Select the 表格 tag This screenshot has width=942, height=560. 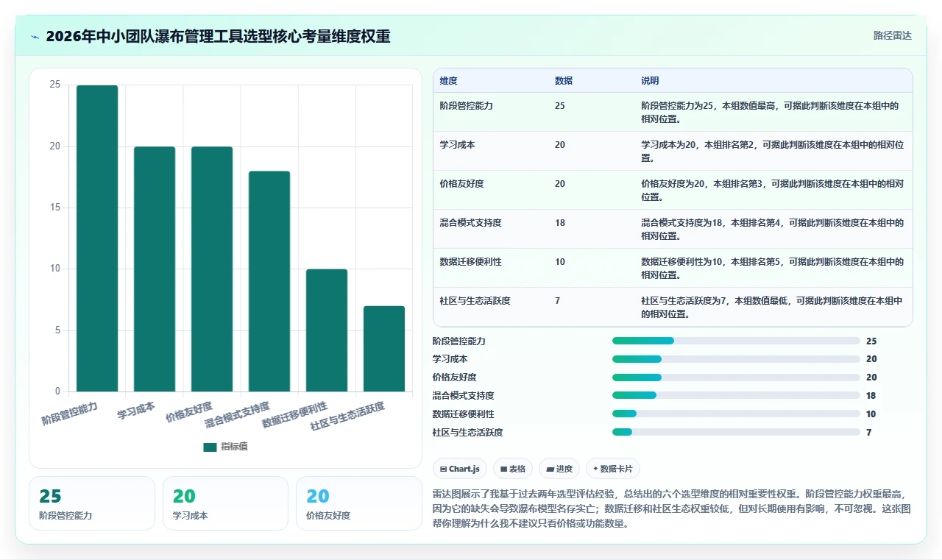pyautogui.click(x=513, y=469)
